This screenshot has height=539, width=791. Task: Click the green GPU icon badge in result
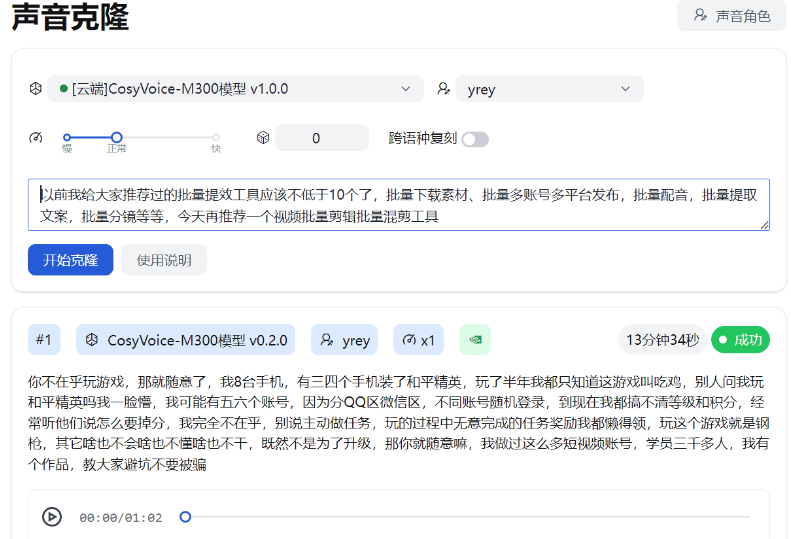coord(475,340)
